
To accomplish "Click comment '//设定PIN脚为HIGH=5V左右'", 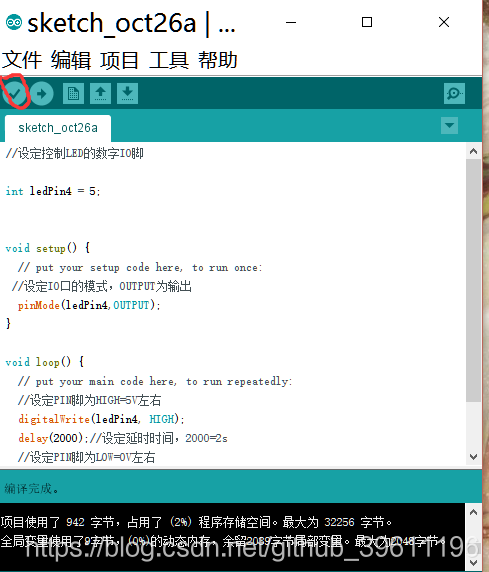I will (x=89, y=400).
